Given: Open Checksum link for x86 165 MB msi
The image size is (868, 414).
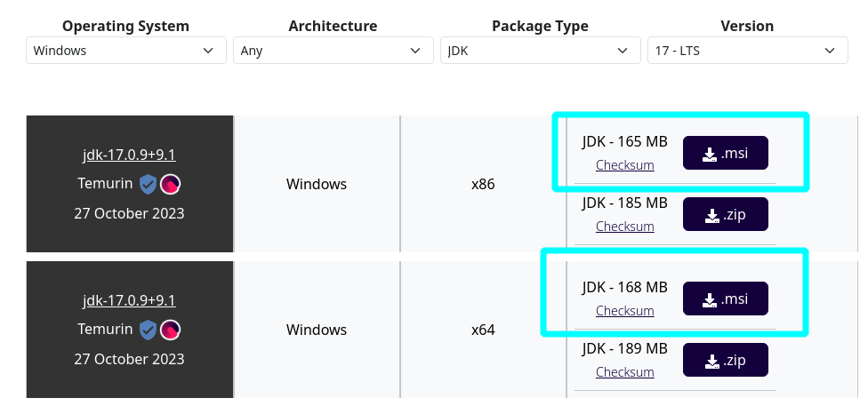Looking at the screenshot, I should 624,165.
